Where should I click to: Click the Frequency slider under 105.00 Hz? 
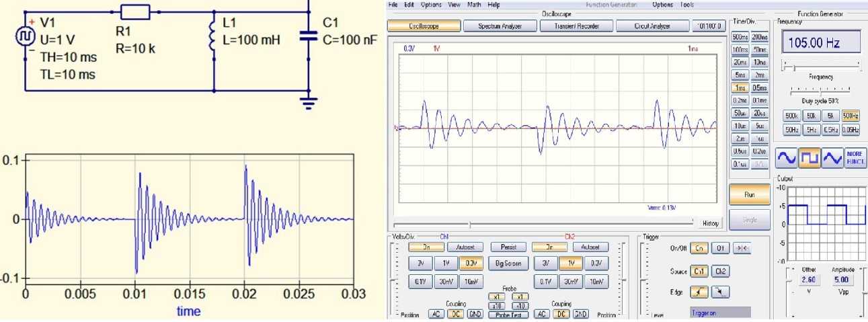820,66
